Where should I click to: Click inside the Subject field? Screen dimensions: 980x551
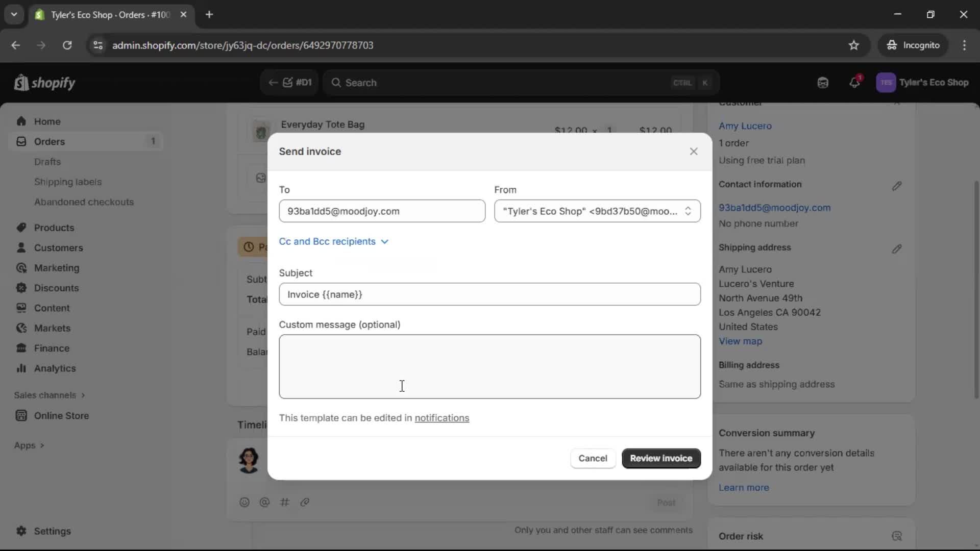(489, 294)
